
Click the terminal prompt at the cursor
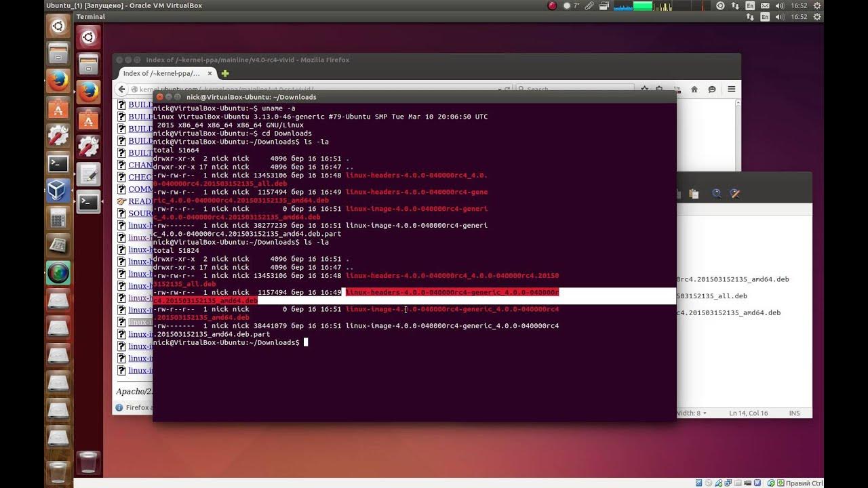point(306,342)
